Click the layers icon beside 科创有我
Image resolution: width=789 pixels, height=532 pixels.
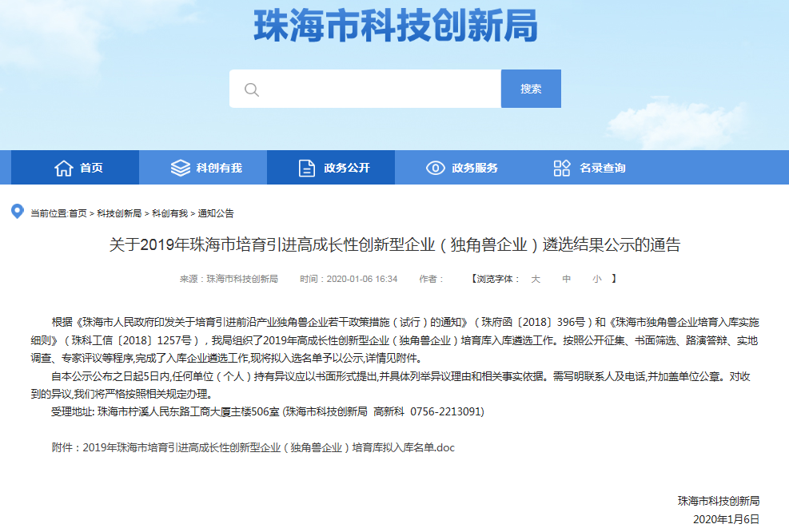click(x=181, y=168)
